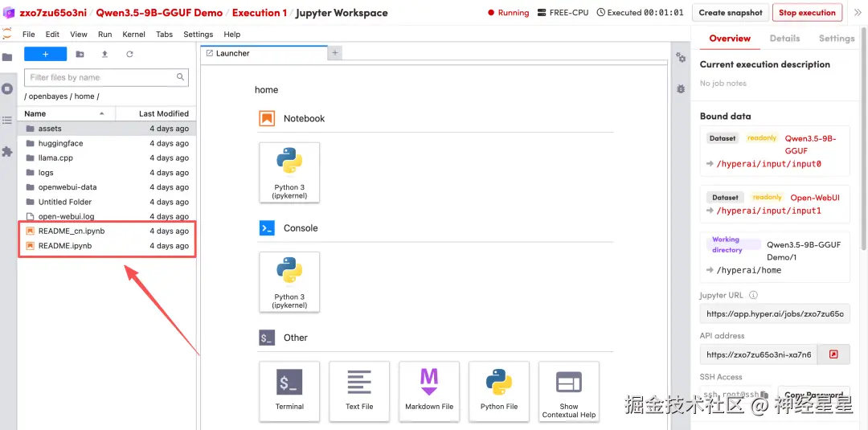This screenshot has height=430, width=868.
Task: Refresh the file list
Action: pyautogui.click(x=129, y=54)
